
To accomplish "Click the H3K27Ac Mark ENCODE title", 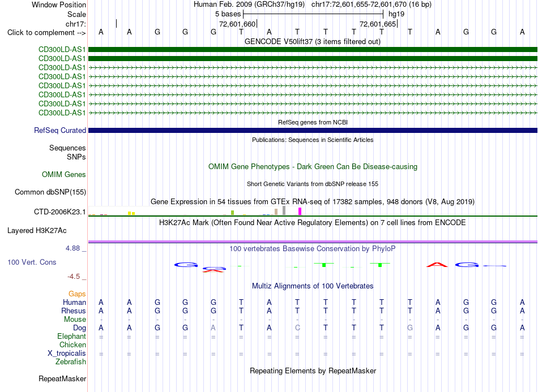I will pos(312,223).
